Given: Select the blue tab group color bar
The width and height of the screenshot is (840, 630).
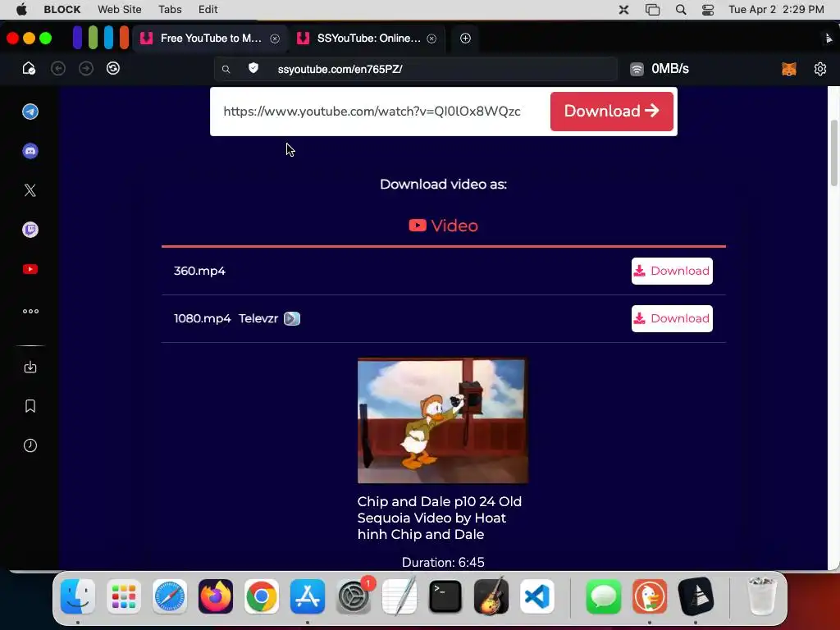Looking at the screenshot, I should coord(109,38).
